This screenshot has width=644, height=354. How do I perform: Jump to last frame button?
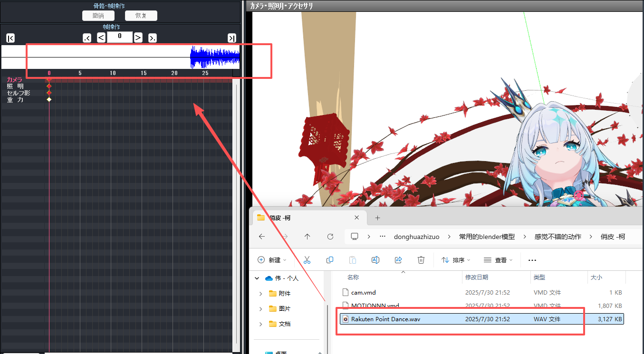coord(231,38)
